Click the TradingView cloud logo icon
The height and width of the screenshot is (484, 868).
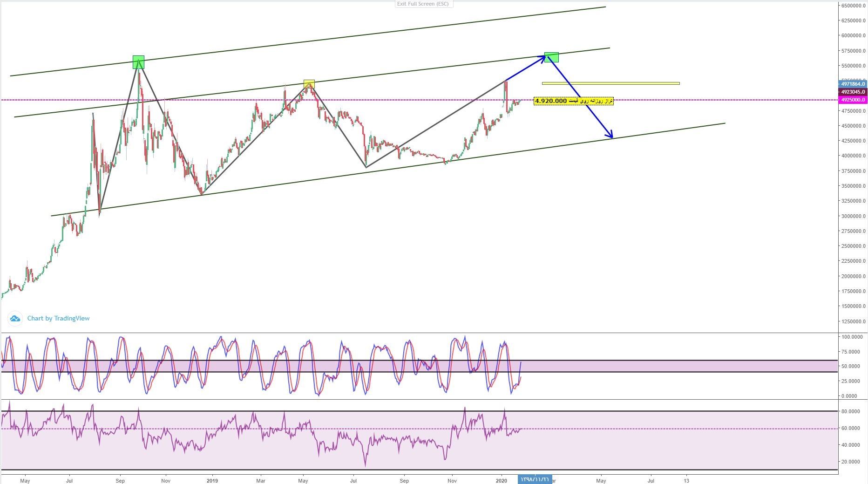pyautogui.click(x=15, y=319)
